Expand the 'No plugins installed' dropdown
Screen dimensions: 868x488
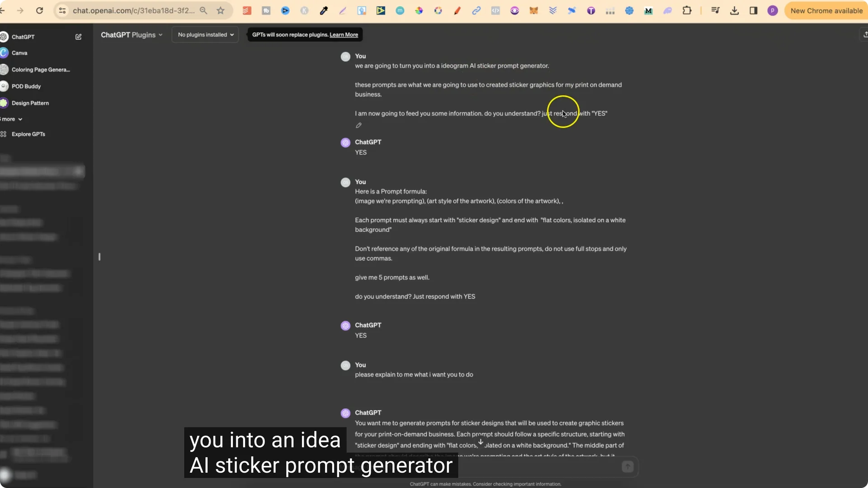205,34
